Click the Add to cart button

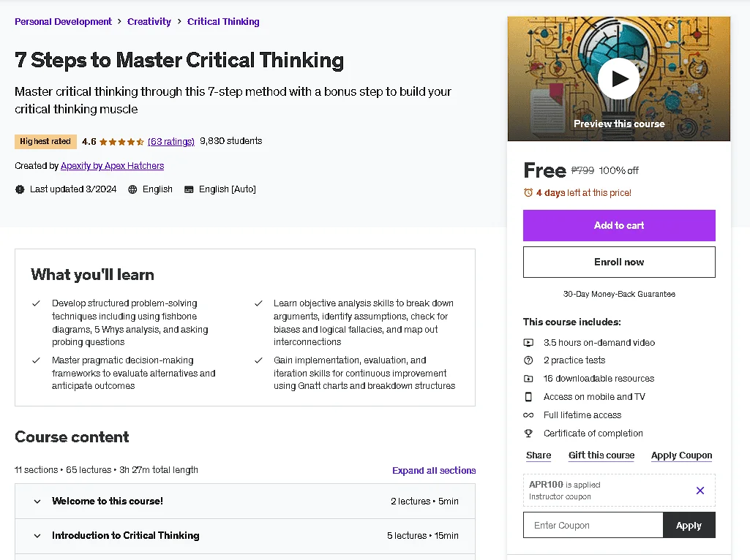(x=619, y=225)
